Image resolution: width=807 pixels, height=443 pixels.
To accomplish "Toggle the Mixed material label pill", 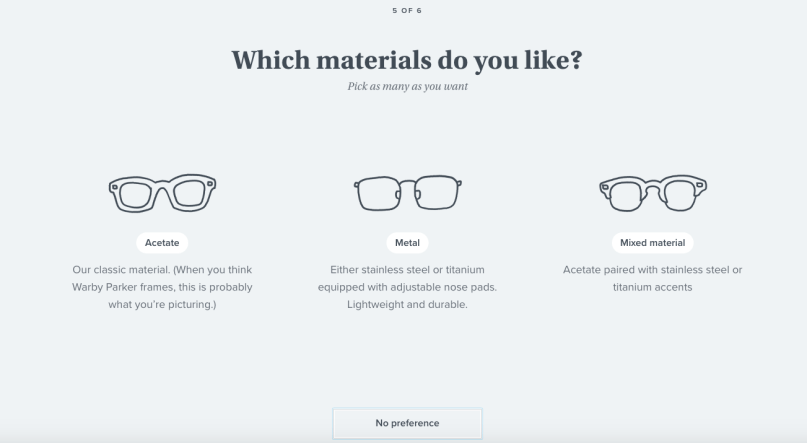I will click(652, 243).
